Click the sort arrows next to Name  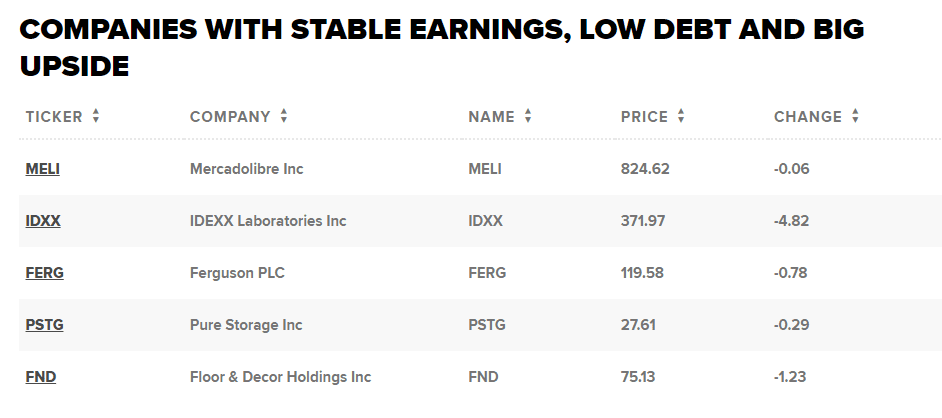pos(528,116)
